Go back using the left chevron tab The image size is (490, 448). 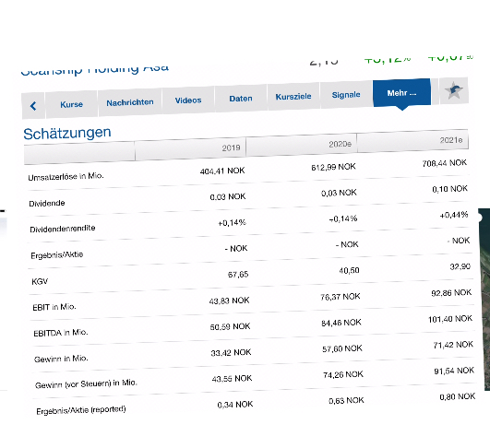33,106
